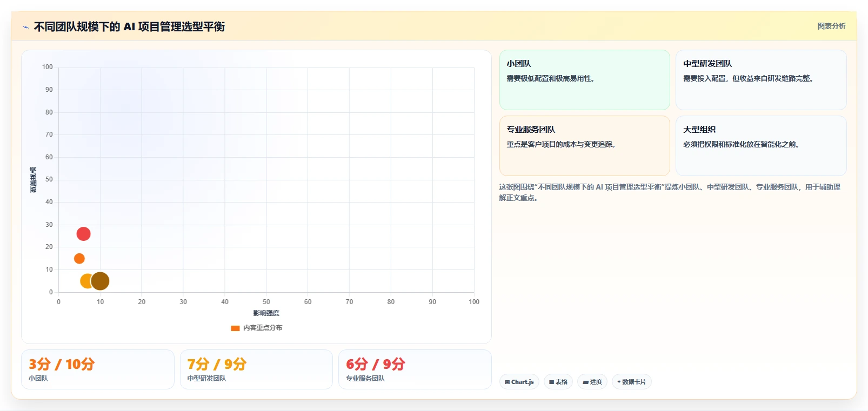Click the 进度 tag
Viewport: 868px width, 411px height.
[x=592, y=382]
